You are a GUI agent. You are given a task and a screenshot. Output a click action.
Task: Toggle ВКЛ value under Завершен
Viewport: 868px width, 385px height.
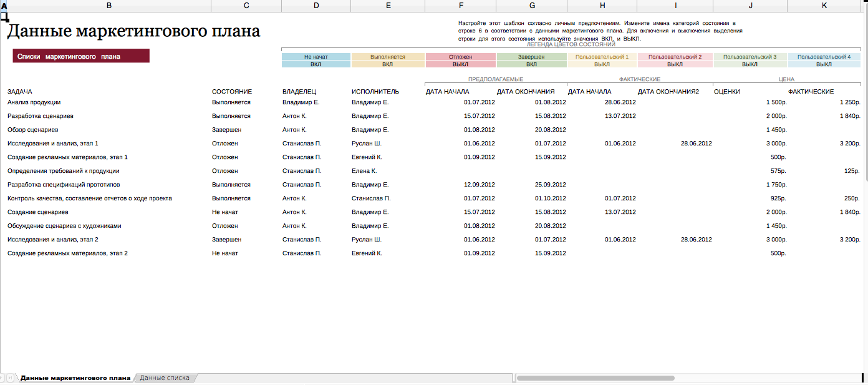point(531,64)
